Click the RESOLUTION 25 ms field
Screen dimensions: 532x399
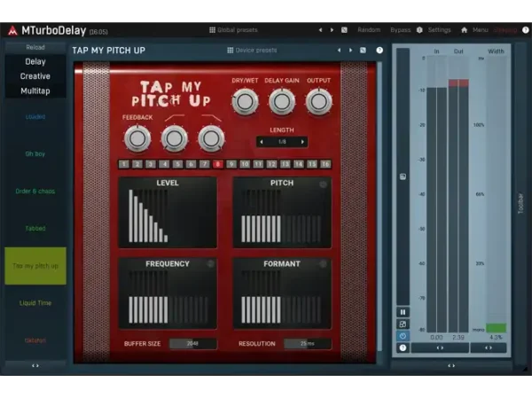click(308, 344)
